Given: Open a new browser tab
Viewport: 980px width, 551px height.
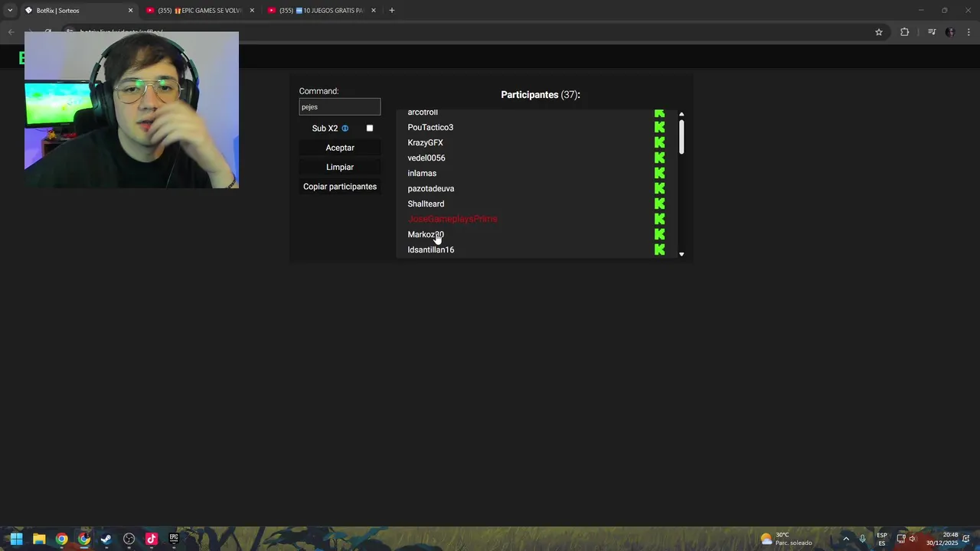Looking at the screenshot, I should pos(392,10).
